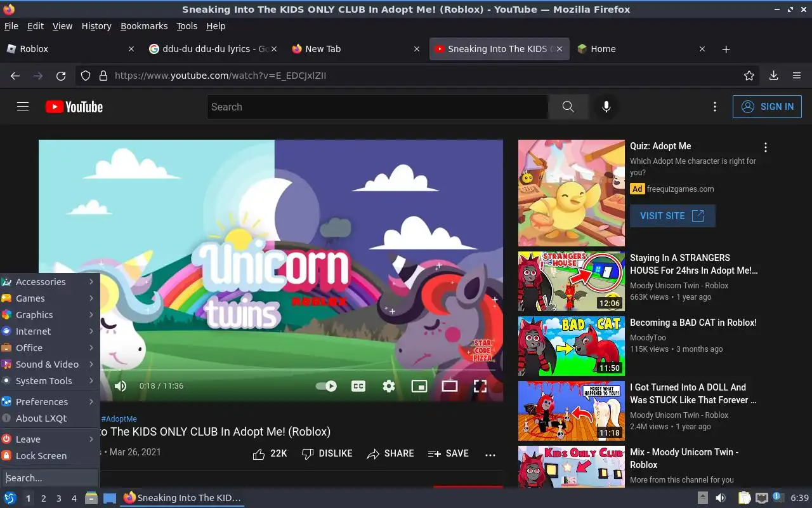812x508 pixels.
Task: Click the SAVE button under the video
Action: (x=448, y=453)
